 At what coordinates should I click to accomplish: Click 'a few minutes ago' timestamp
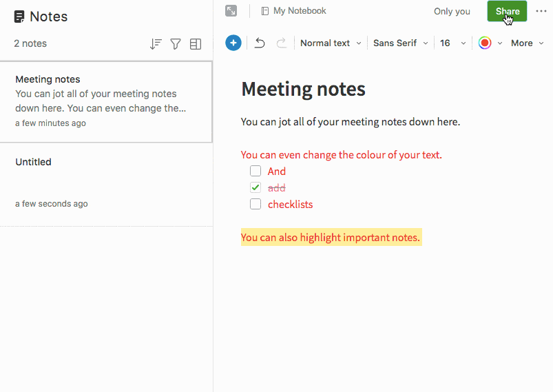point(50,123)
